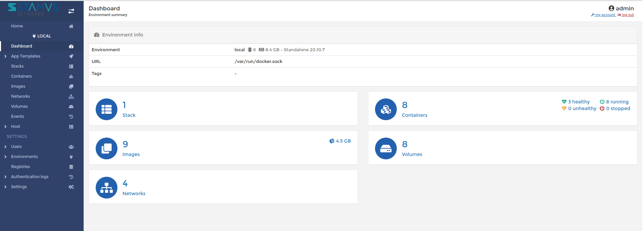Click the 0 stopped status text
644x231 pixels.
(618, 108)
